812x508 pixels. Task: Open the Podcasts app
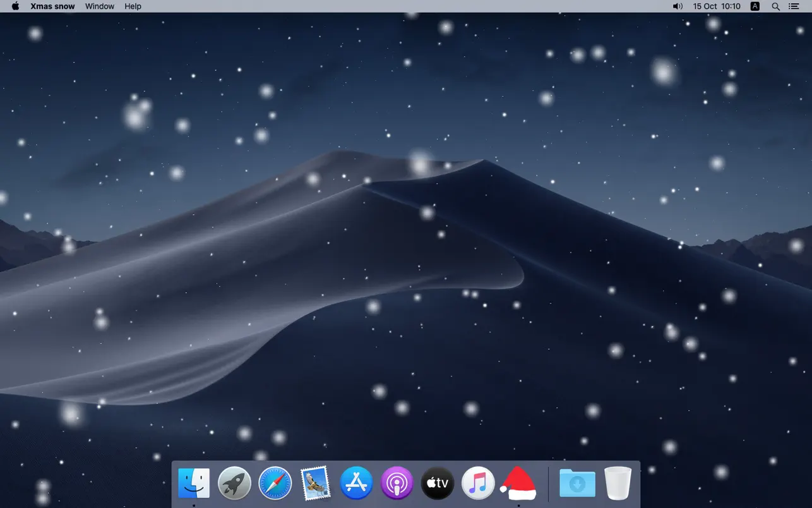tap(397, 483)
